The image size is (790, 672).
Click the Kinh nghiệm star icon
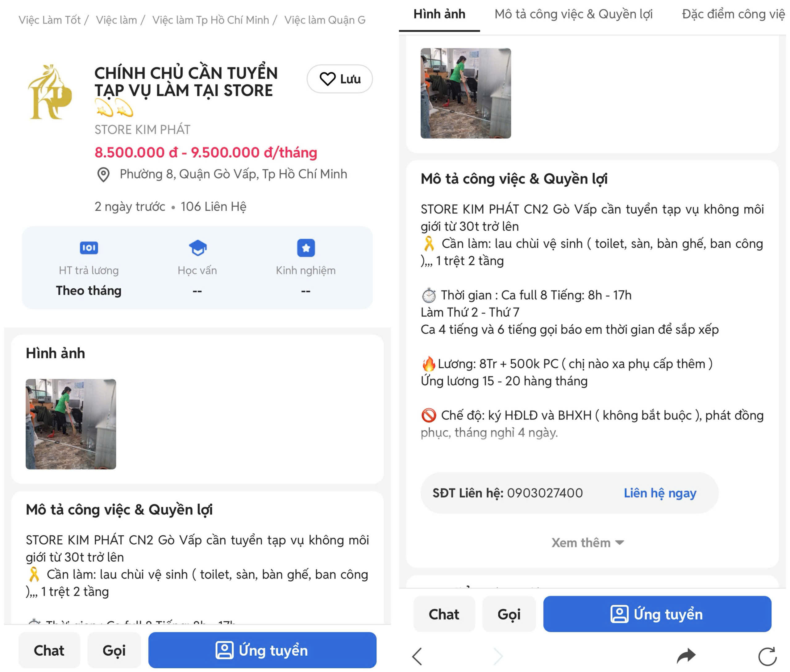point(306,248)
